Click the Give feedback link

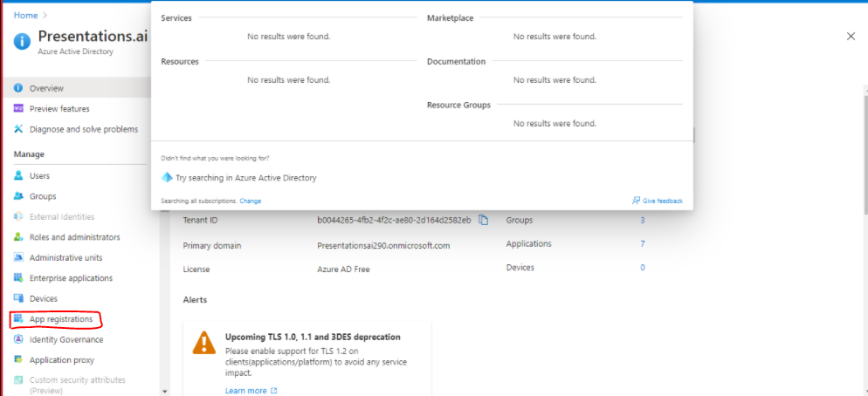tap(663, 201)
